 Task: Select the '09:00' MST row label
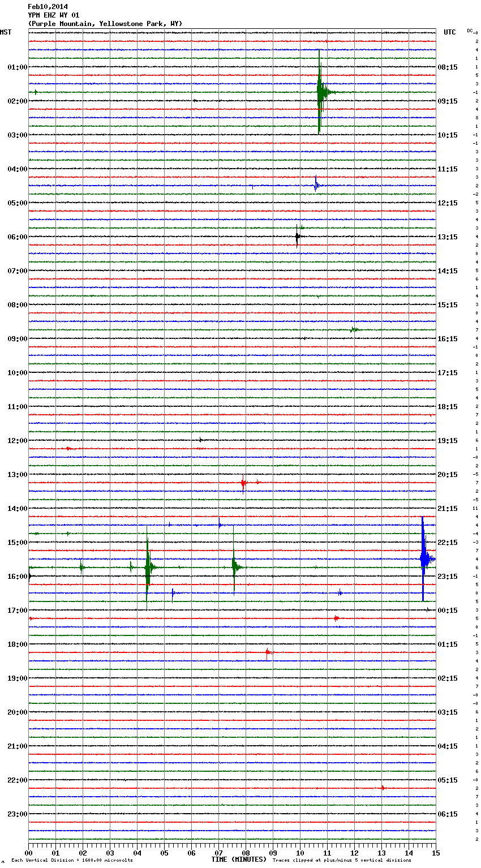[18, 339]
